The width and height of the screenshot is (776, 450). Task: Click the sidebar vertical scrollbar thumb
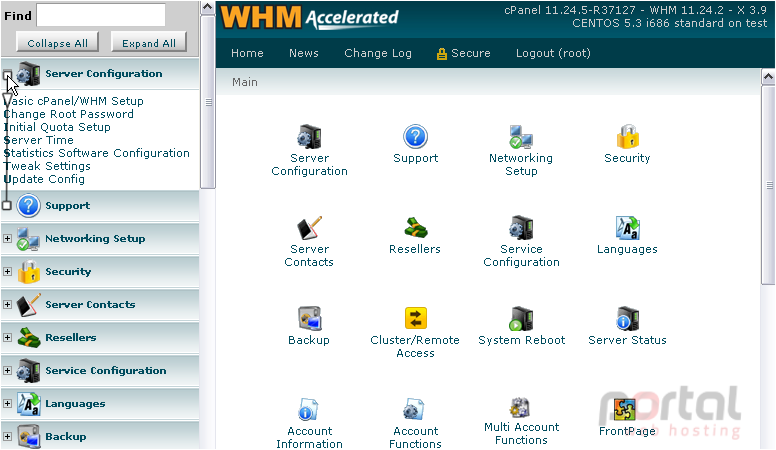(208, 102)
